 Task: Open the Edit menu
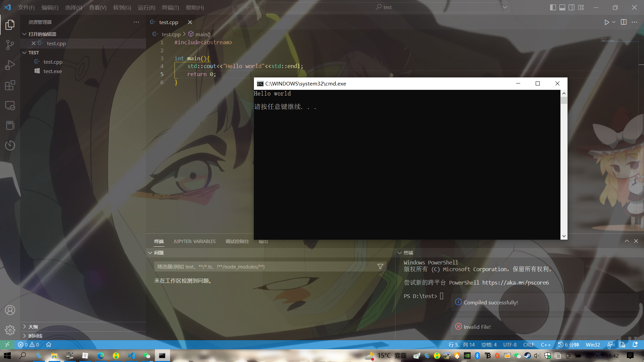click(50, 7)
